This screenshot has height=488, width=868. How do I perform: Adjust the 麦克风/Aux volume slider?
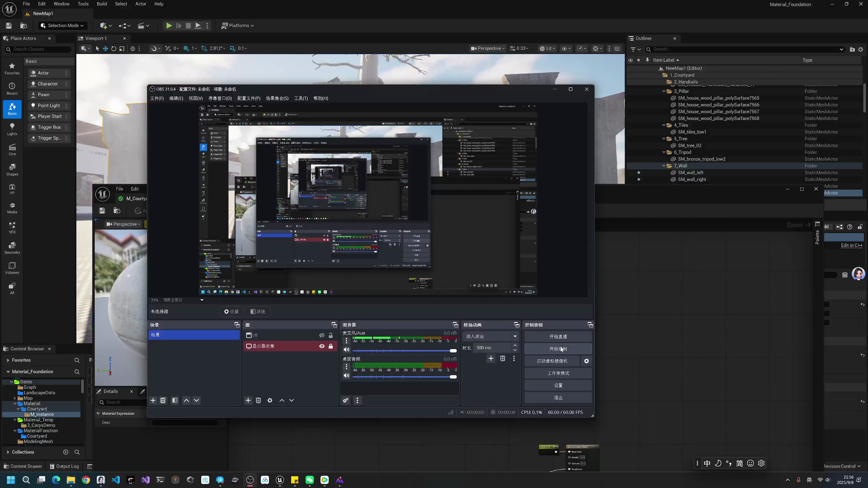tap(404, 350)
